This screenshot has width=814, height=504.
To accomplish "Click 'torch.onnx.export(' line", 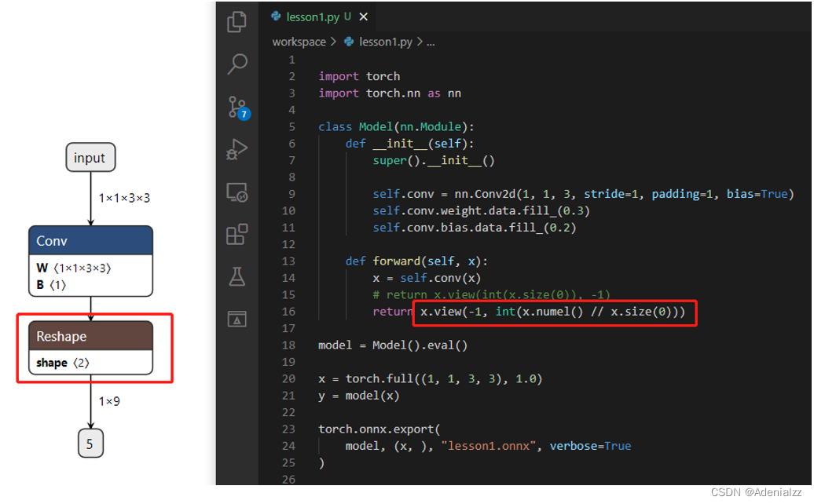I will click(x=379, y=429).
